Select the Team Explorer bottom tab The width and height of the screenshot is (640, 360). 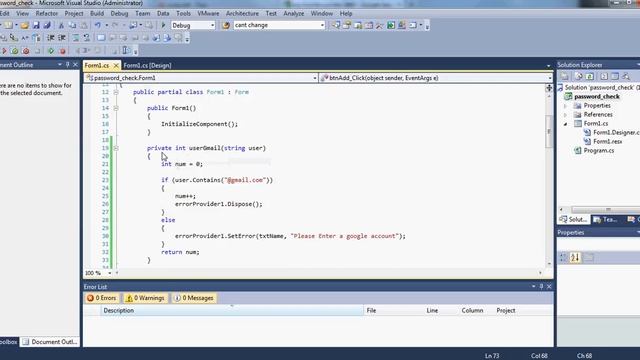606,220
